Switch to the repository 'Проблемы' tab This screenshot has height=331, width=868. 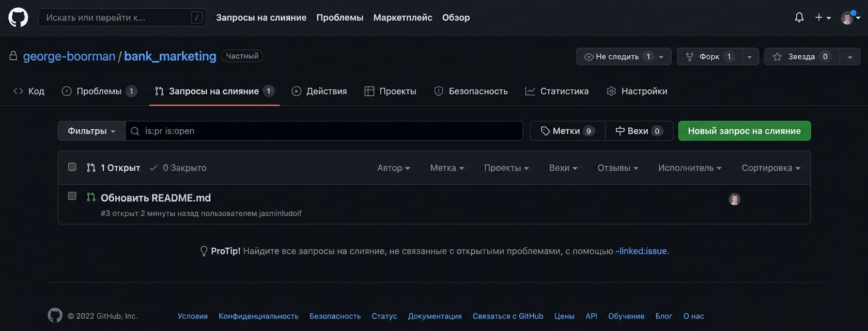click(x=99, y=91)
